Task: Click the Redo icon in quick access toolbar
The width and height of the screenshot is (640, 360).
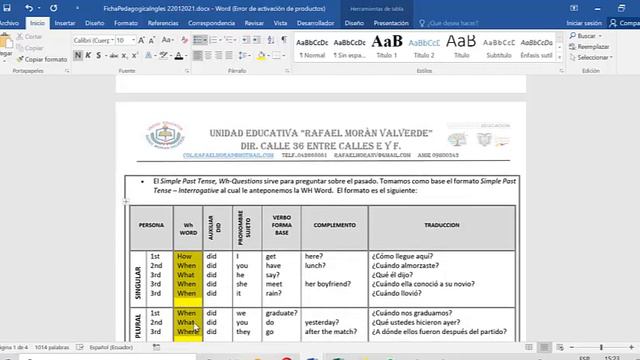Action: click(x=53, y=8)
